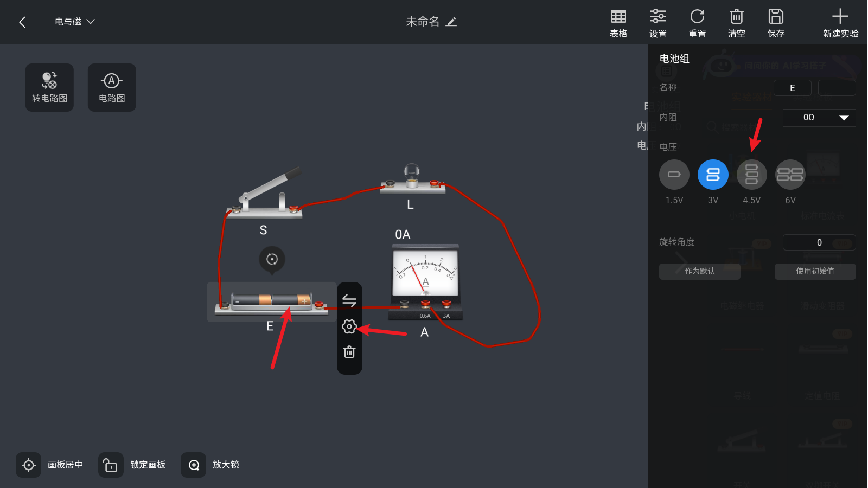This screenshot has height=488, width=868.
Task: Save the experiment with 保存
Action: [776, 23]
